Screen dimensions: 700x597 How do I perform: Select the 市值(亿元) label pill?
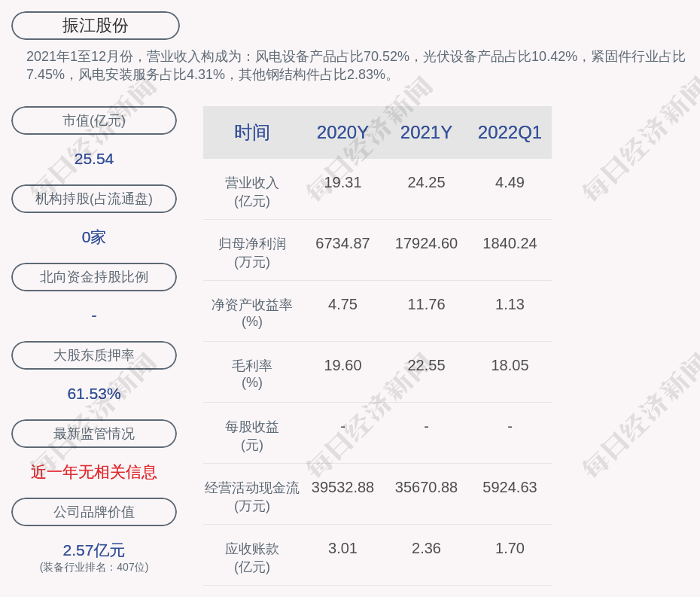point(94,120)
